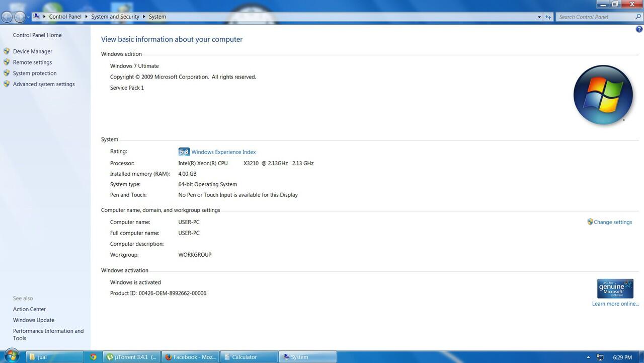
Task: Click the Windows logo image
Action: [603, 95]
